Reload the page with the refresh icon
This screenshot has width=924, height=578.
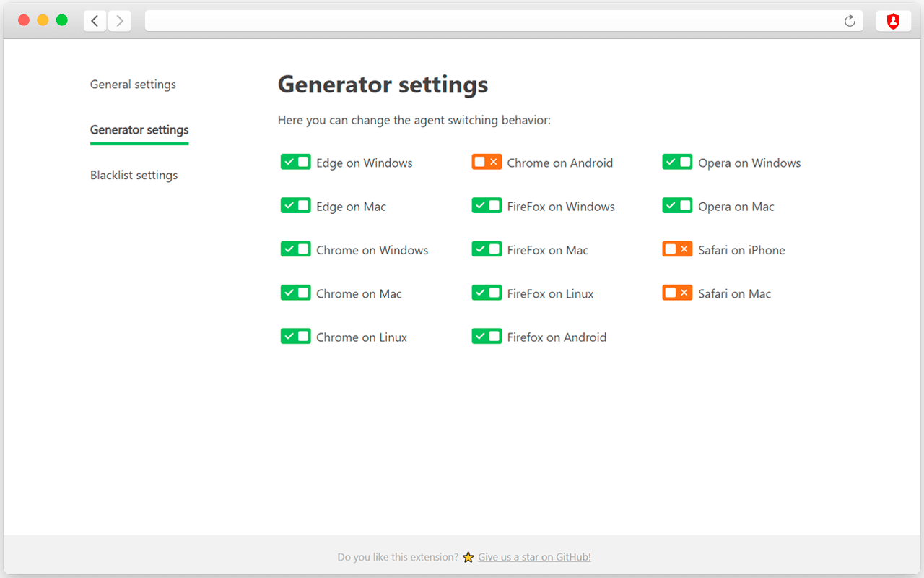(x=850, y=21)
